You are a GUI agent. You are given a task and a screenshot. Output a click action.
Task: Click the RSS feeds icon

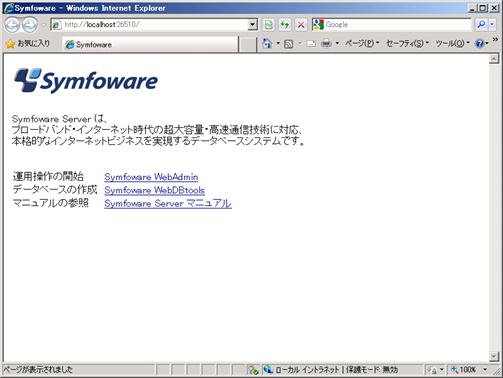pos(289,44)
